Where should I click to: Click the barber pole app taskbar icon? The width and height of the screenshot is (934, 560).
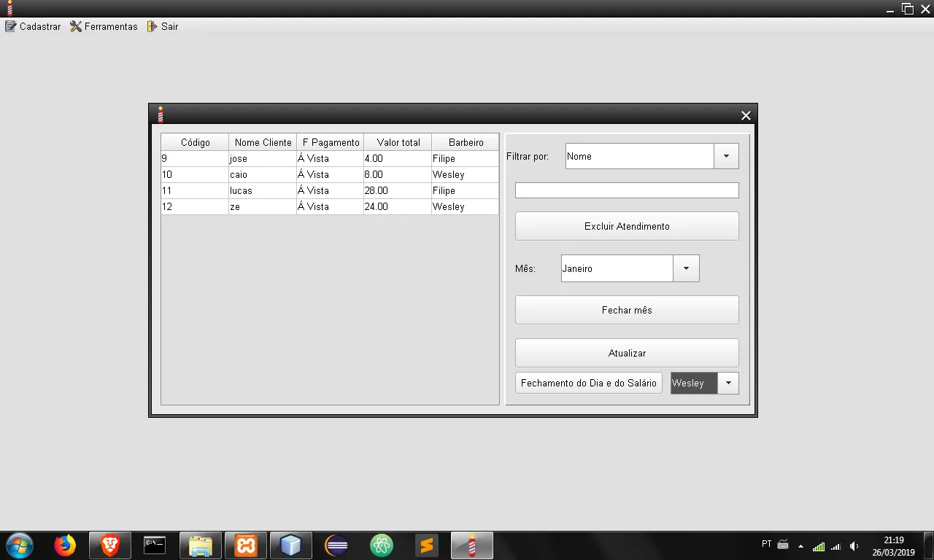(x=472, y=545)
